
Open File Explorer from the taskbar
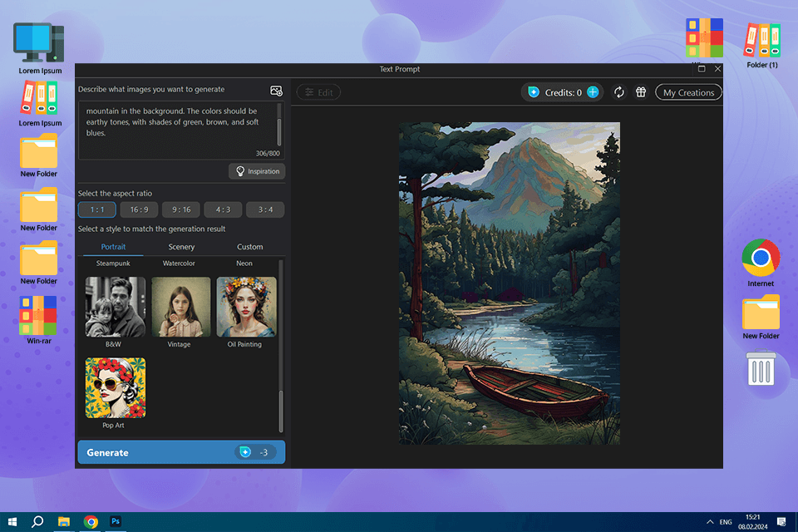tap(64, 522)
